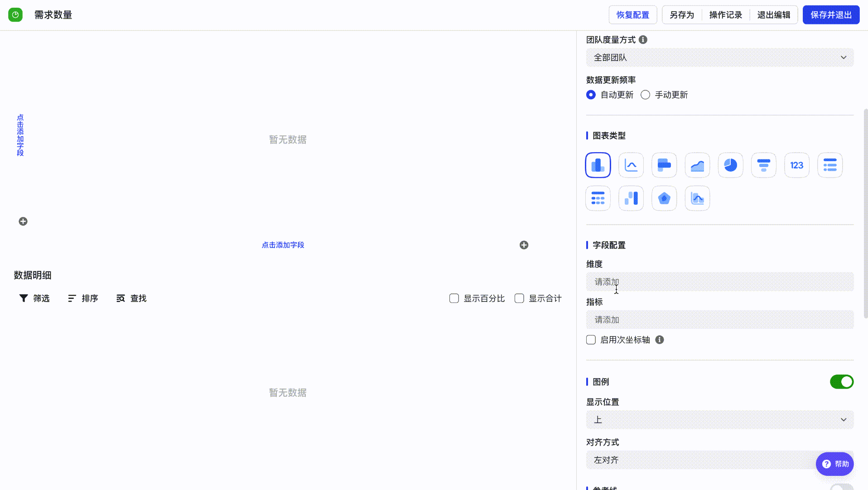Open 操作记录 history
This screenshot has height=490, width=868.
click(725, 15)
